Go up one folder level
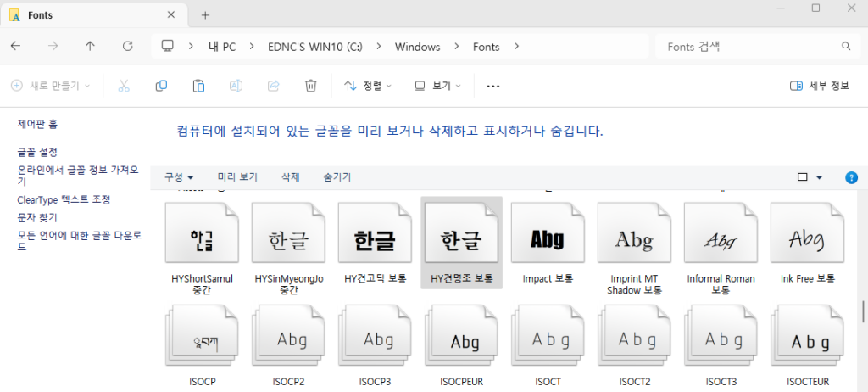Image resolution: width=868 pixels, height=392 pixels. (x=90, y=47)
